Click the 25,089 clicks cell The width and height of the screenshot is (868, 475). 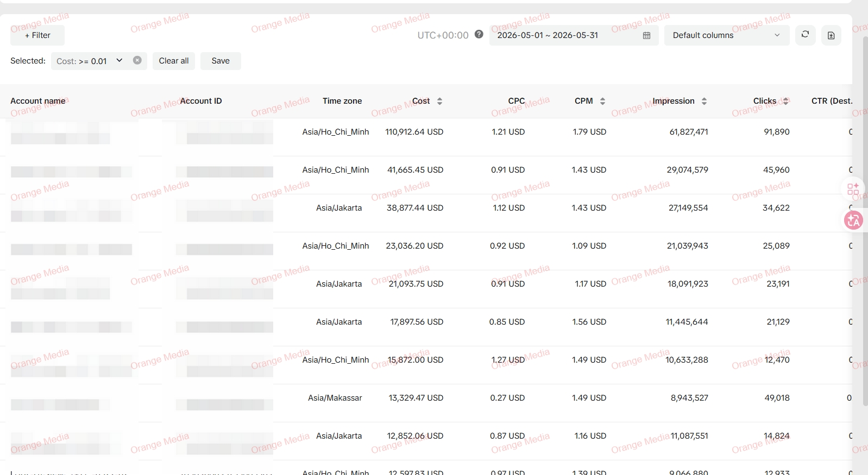pos(776,246)
